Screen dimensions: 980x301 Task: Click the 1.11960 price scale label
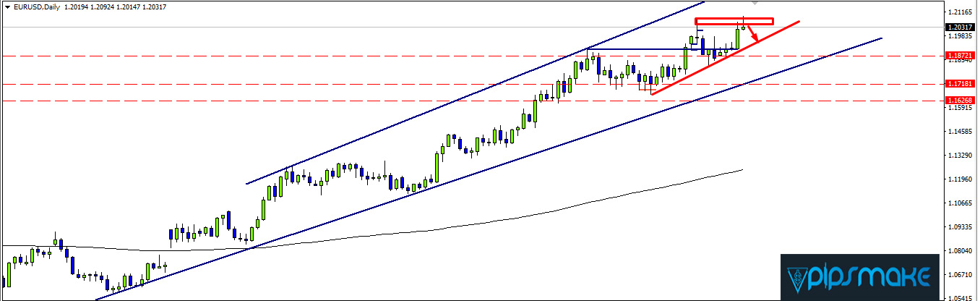(x=960, y=179)
